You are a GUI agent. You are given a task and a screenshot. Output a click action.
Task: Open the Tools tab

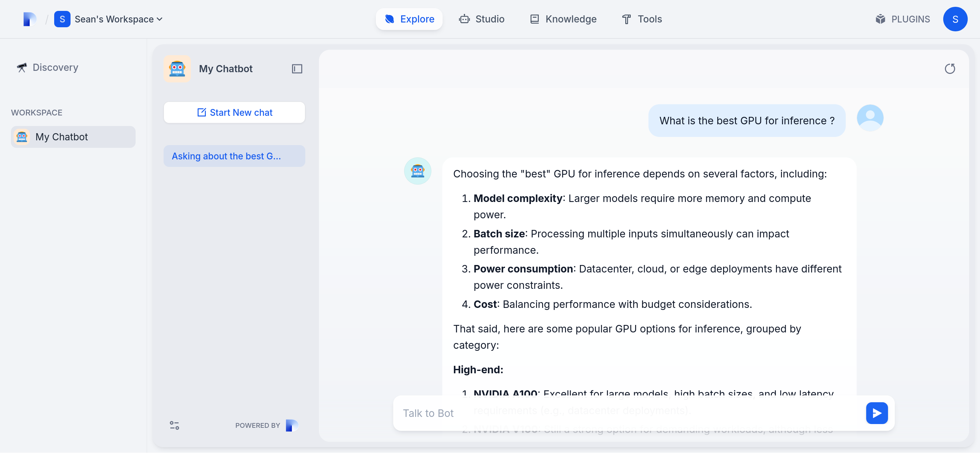pos(642,19)
